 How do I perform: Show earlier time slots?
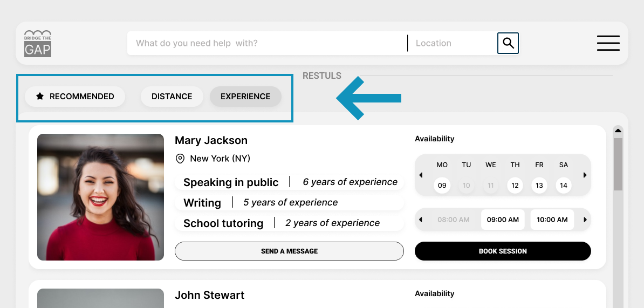[x=421, y=220]
